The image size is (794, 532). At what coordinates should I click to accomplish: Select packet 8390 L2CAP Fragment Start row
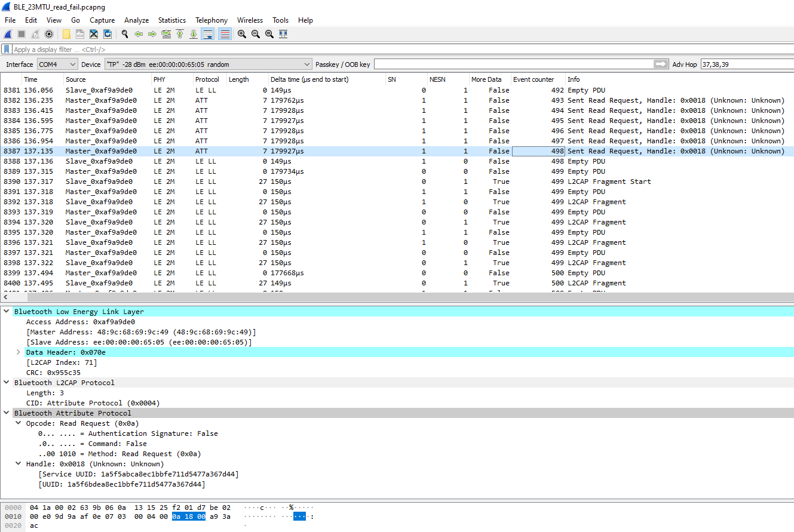click(397, 182)
